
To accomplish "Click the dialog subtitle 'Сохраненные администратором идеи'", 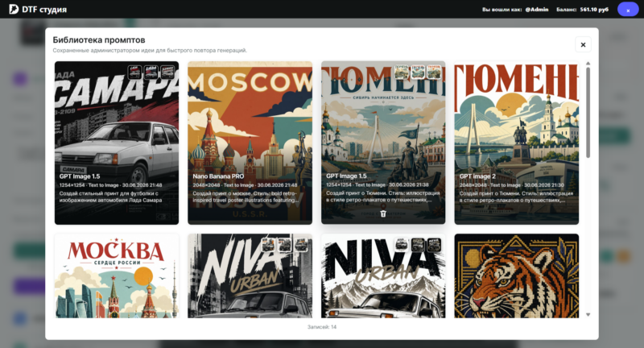I will pos(150,51).
